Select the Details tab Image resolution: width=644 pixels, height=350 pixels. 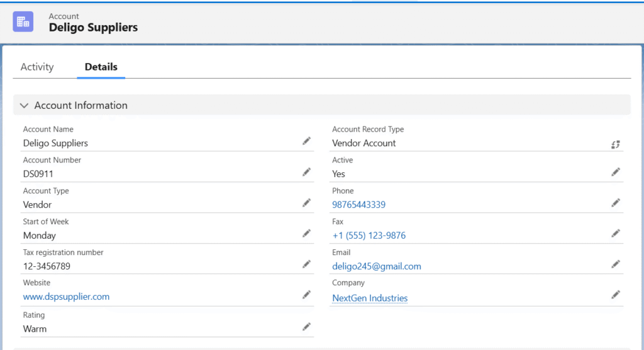101,67
